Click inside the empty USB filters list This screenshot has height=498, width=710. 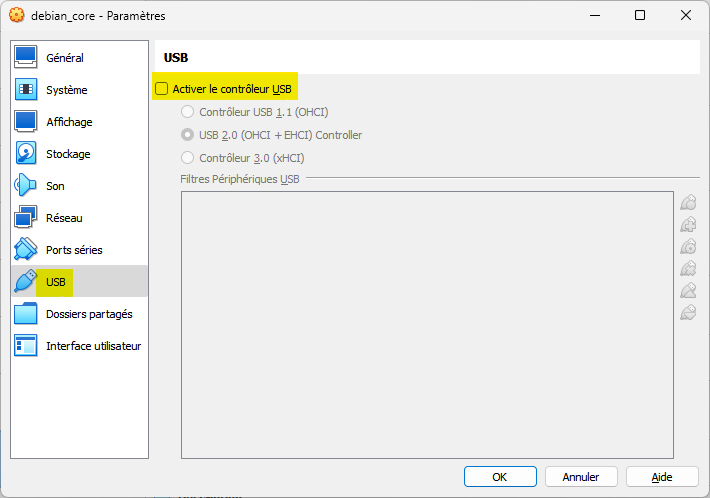(x=427, y=325)
